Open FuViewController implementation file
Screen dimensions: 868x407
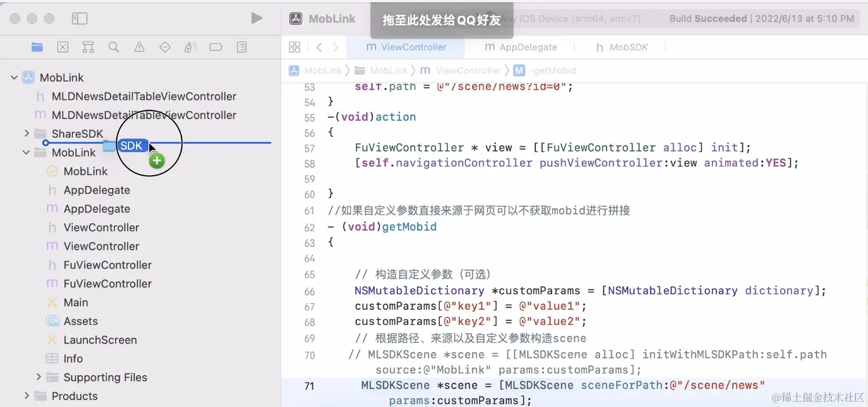coord(99,284)
